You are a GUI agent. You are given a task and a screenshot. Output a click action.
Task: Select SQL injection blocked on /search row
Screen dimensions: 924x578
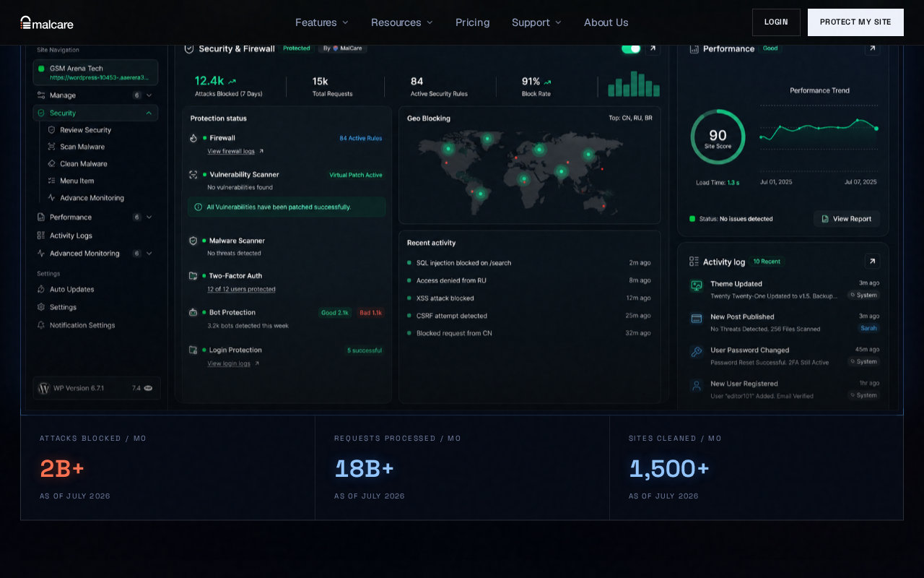529,263
